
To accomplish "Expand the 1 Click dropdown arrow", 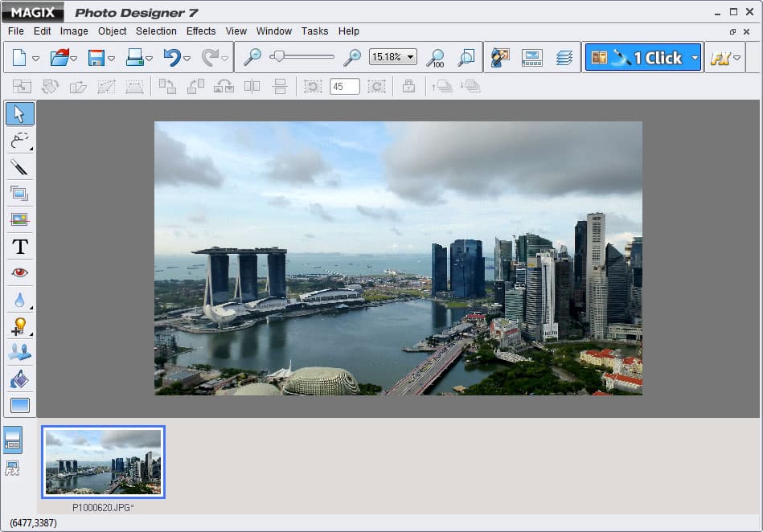I will pyautogui.click(x=695, y=58).
